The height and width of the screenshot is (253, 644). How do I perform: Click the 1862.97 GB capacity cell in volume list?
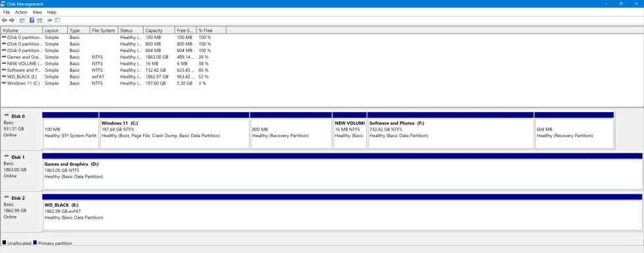(x=157, y=77)
